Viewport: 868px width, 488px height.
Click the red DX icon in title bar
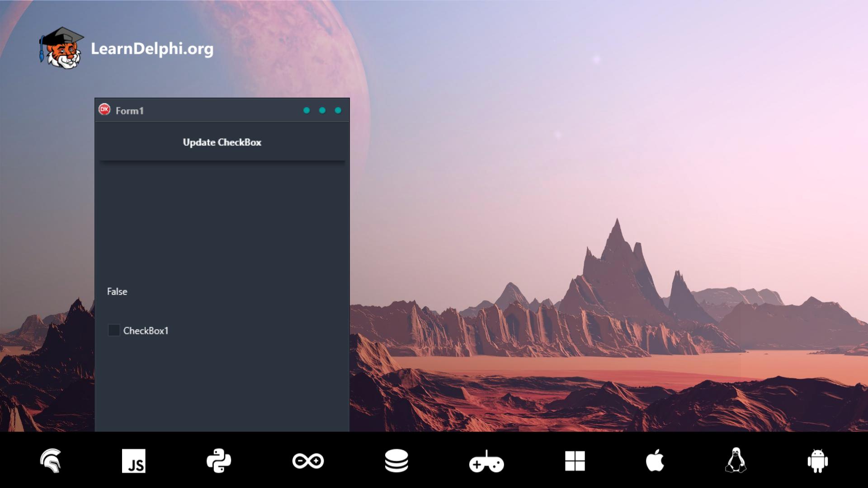pyautogui.click(x=104, y=110)
